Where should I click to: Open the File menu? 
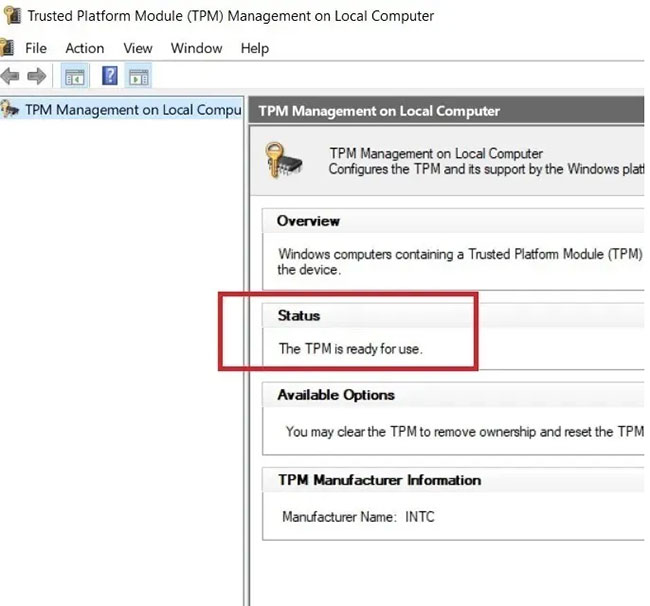36,48
